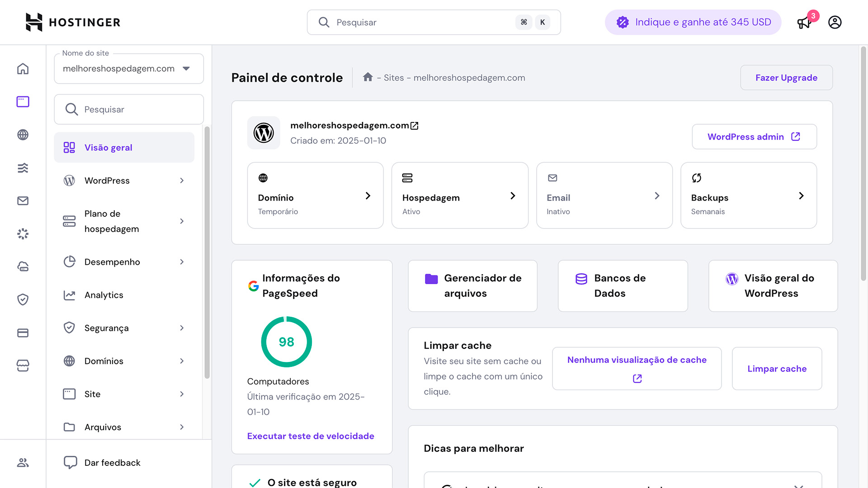The height and width of the screenshot is (488, 868).
Task: Focus the sidebar Pesquisar search field
Action: pos(129,109)
